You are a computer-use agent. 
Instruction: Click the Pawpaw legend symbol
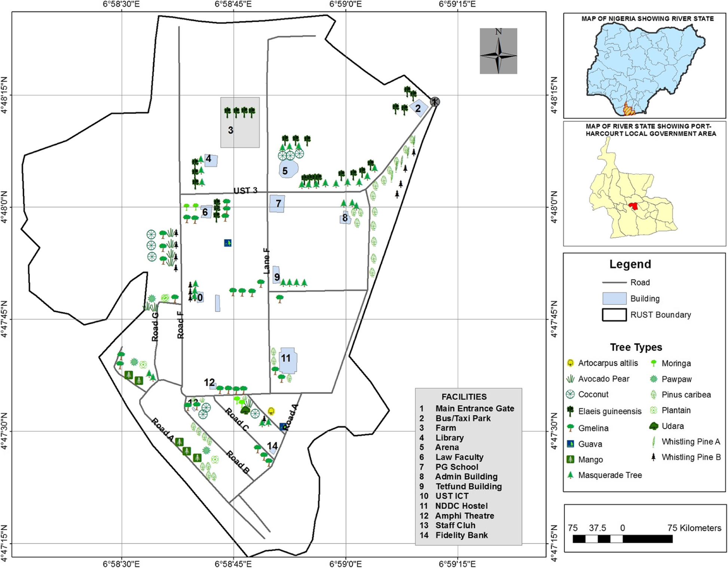654,379
